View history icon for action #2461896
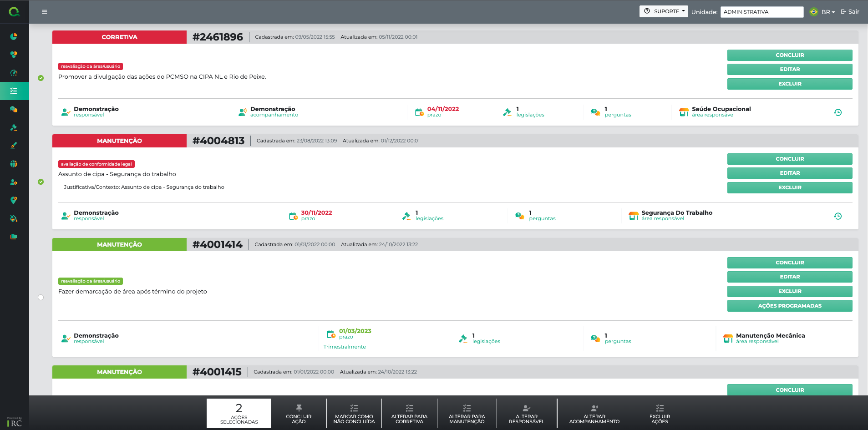Viewport: 868px width, 430px height. 838,112
